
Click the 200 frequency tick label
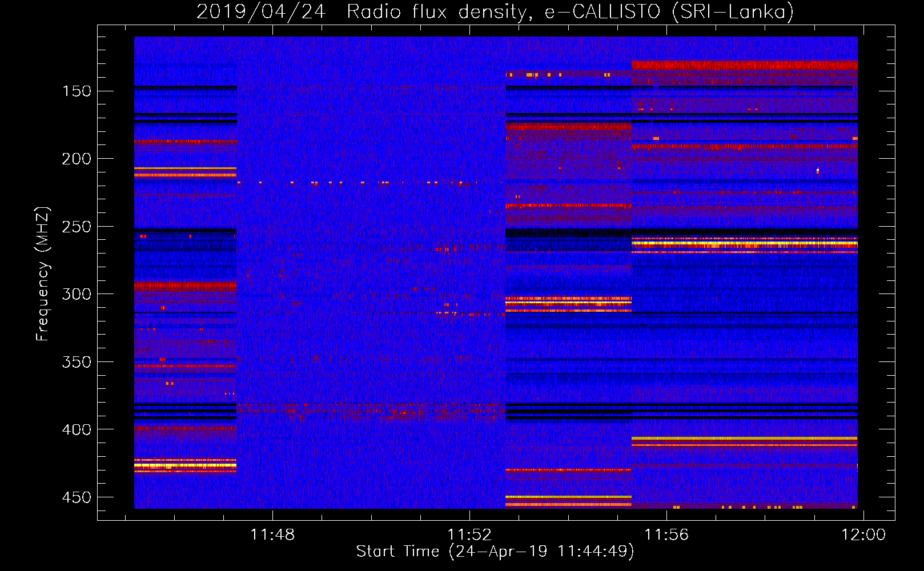click(77, 159)
